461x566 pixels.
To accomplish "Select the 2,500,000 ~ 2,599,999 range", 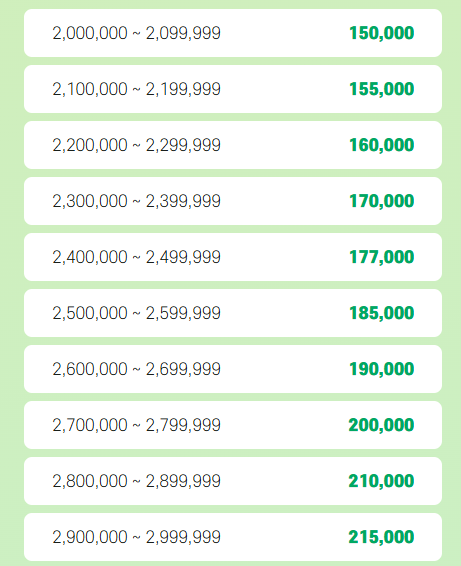I will (x=136, y=313).
